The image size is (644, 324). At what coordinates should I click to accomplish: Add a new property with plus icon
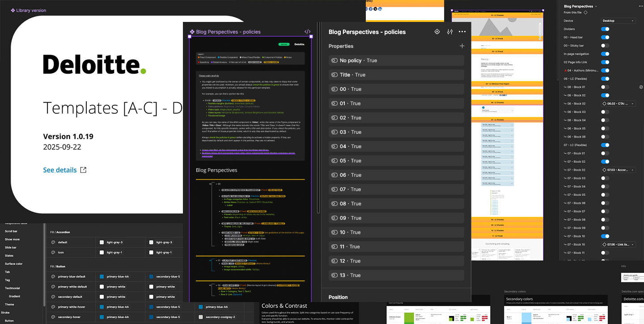pyautogui.click(x=462, y=46)
